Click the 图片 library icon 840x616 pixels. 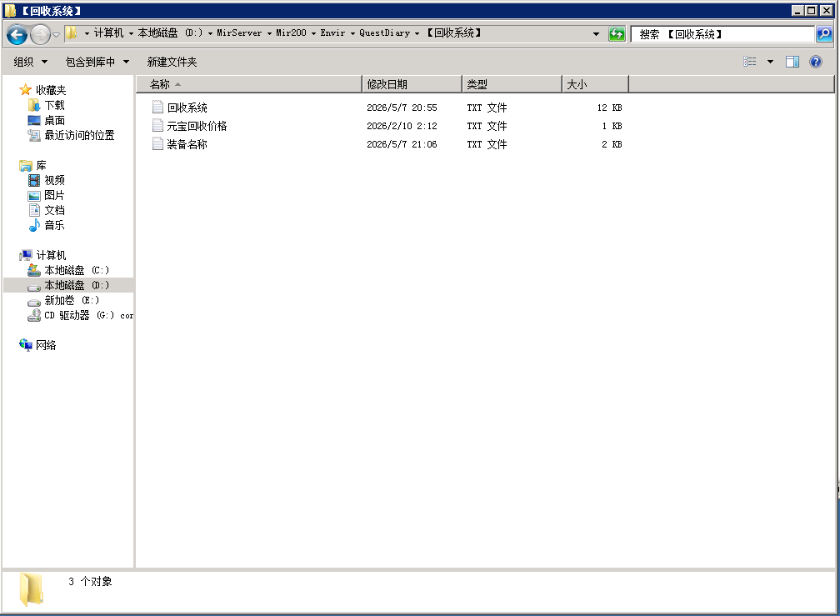(33, 196)
